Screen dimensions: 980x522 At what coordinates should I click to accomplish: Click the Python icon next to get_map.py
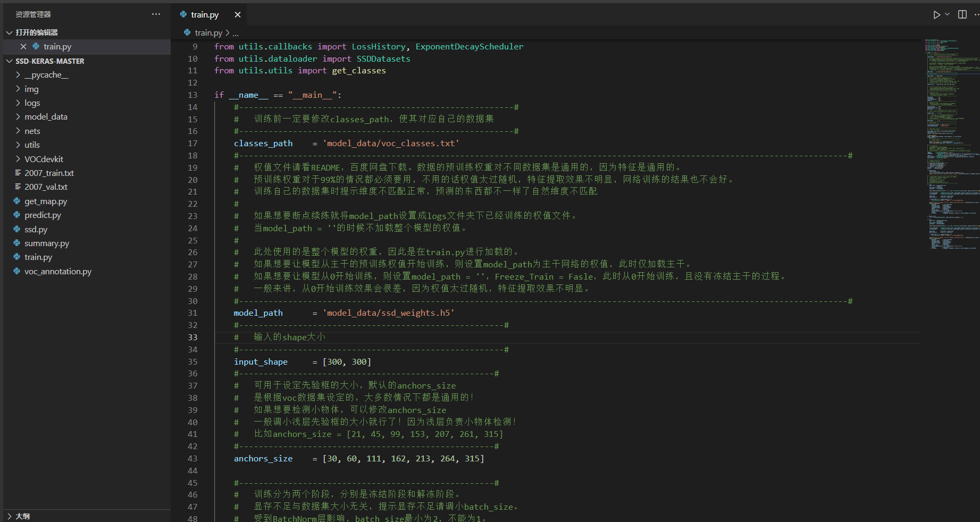click(x=17, y=201)
